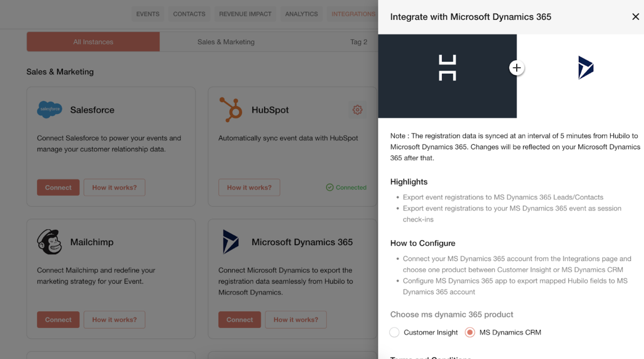This screenshot has height=359, width=644.
Task: Open the Analytics menu item
Action: click(x=301, y=14)
